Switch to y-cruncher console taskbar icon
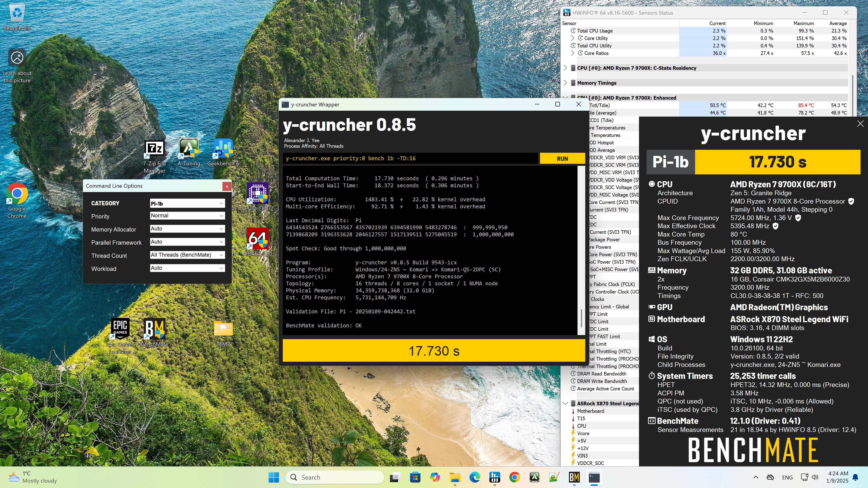868x488 pixels. (x=594, y=477)
